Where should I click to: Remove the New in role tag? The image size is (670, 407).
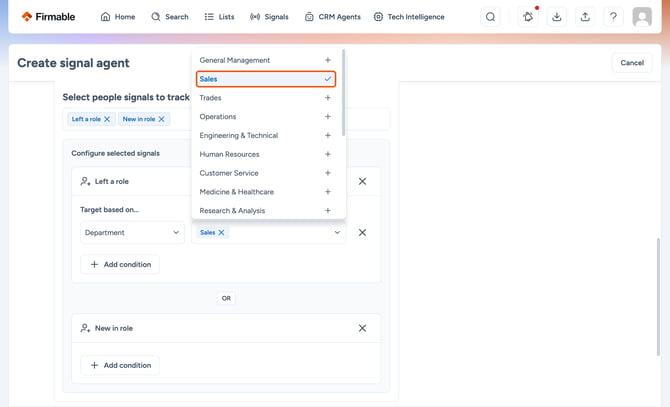click(x=162, y=119)
